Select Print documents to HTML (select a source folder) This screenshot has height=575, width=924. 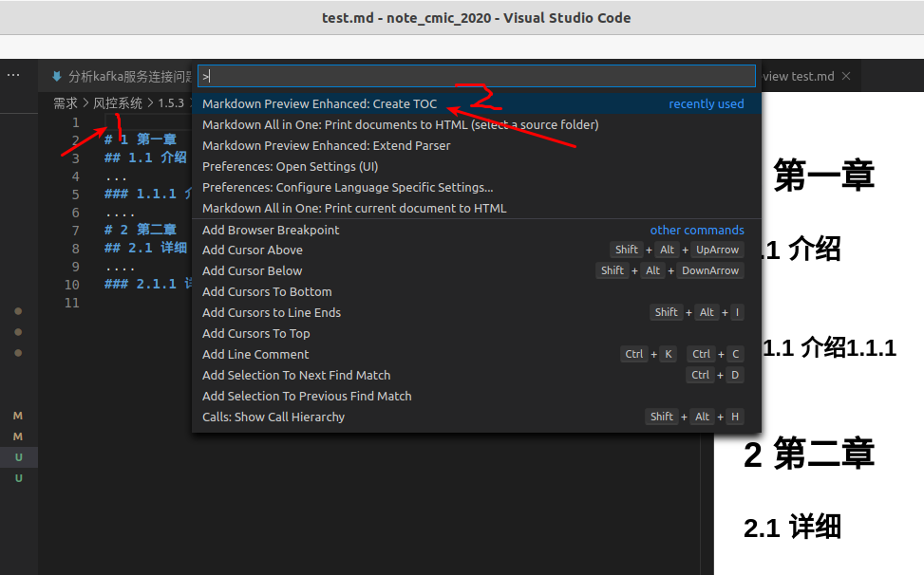coord(476,124)
